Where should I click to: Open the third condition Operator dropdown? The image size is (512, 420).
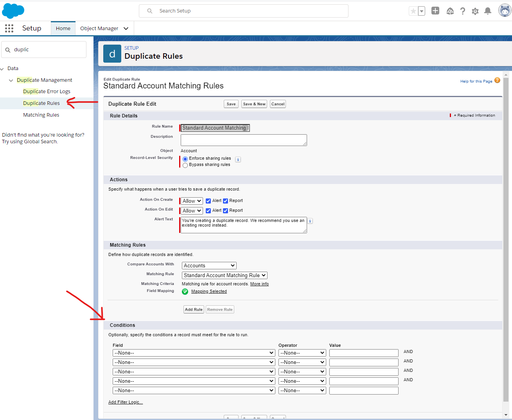point(302,371)
